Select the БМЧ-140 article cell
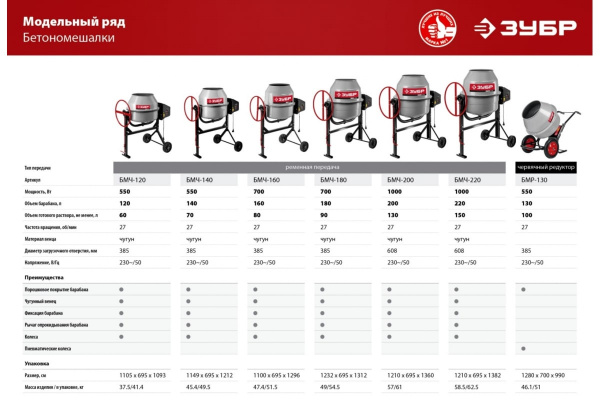600x400 pixels. pos(209,180)
